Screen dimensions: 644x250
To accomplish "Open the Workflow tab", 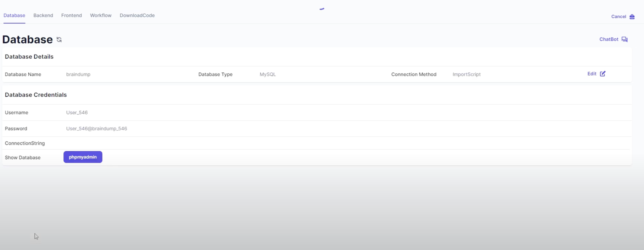I will coord(100,15).
